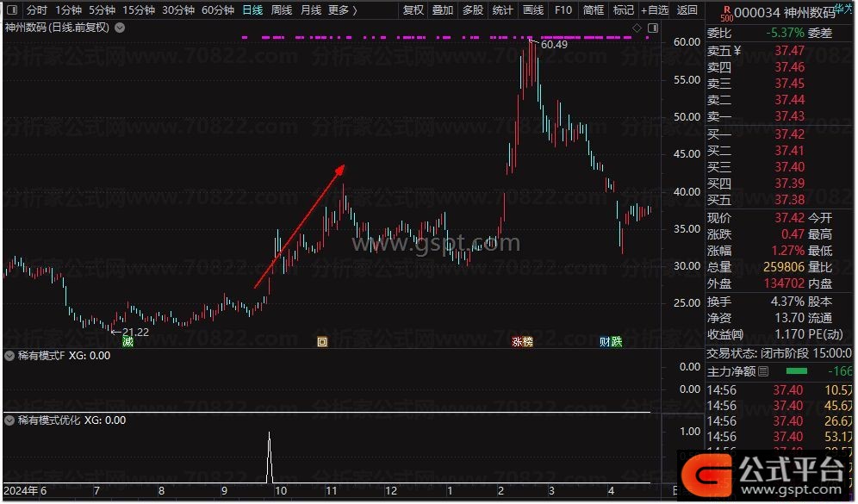Click the 收益(四) value 1.170
Screen dimensions: 858x504
click(x=790, y=334)
